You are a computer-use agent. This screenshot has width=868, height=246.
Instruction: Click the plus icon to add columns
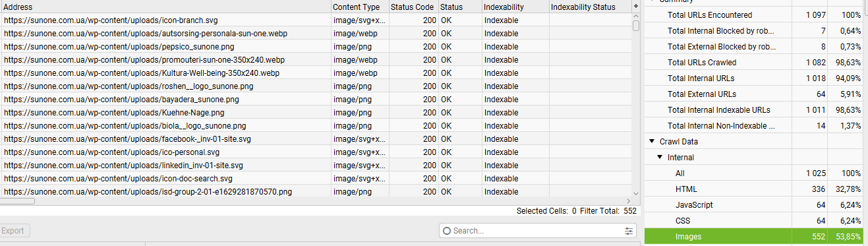coord(635,7)
